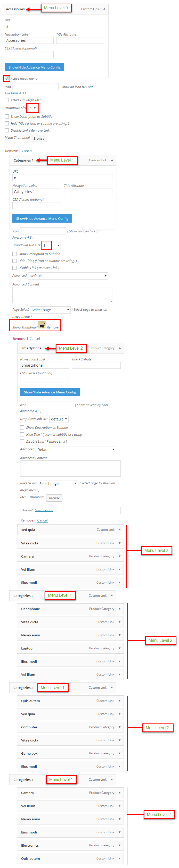
Task: Collapse the Smartphone menu item arrow
Action: click(x=120, y=348)
